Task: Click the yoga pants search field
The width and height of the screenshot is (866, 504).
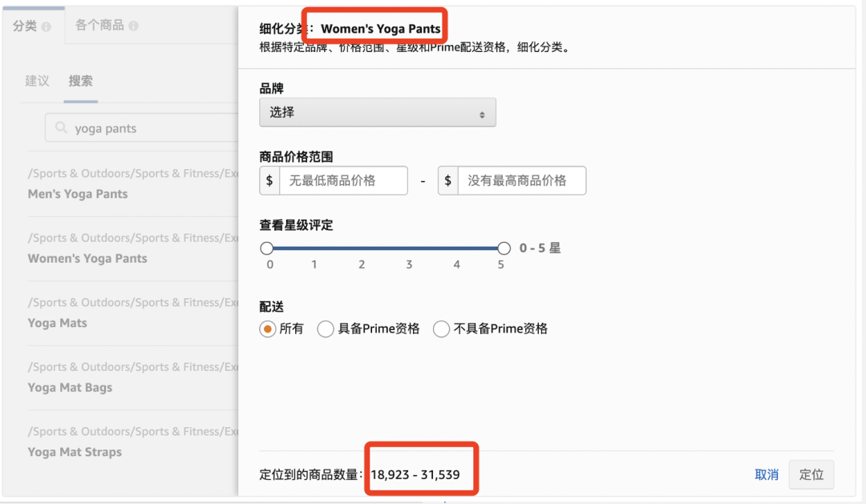Action: 144,127
